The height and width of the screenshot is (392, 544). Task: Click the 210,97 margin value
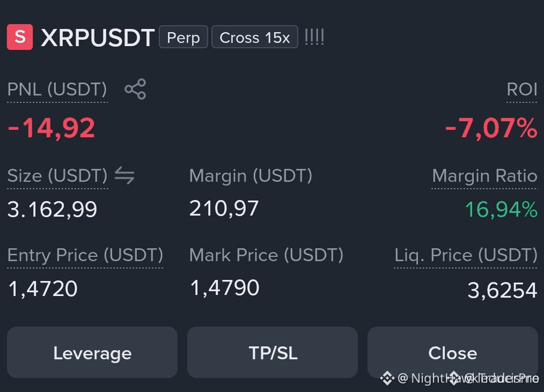pos(224,209)
